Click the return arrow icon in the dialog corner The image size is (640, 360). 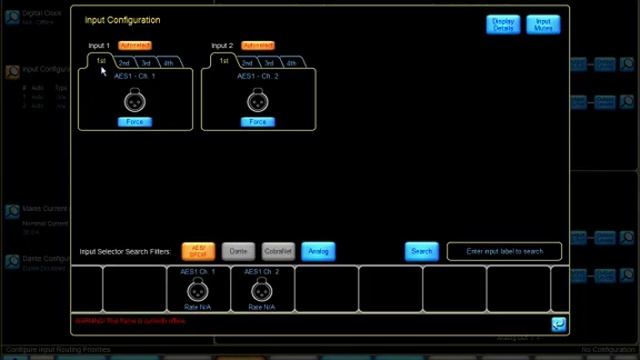pyautogui.click(x=558, y=324)
